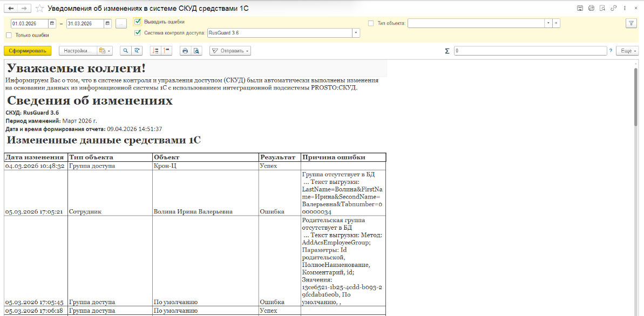This screenshot has height=316, width=644.
Task: Expand the 'Тип объекта' dropdown arrow
Action: point(548,23)
